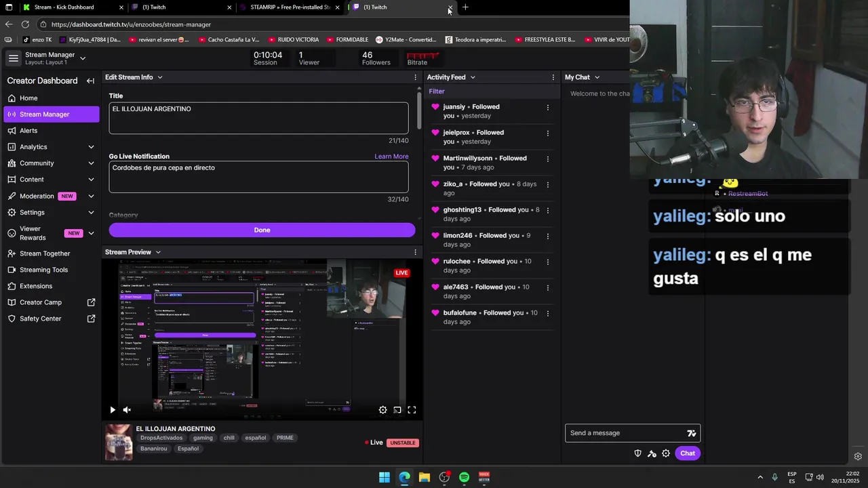
Task: Toggle fullscreen on stream preview
Action: 412,410
